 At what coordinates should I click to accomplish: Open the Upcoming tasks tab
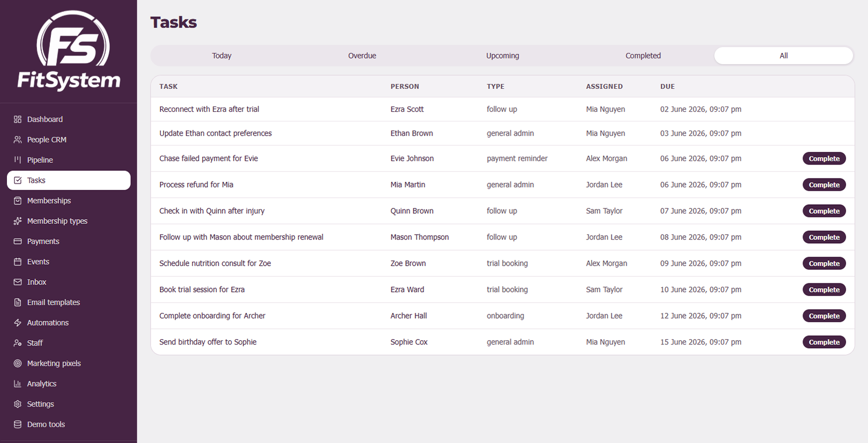[x=502, y=56]
